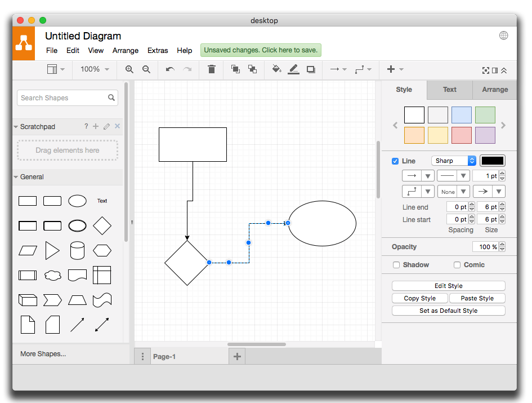Open the Sharp line style combo box
This screenshot has width=532, height=403.
(x=454, y=161)
